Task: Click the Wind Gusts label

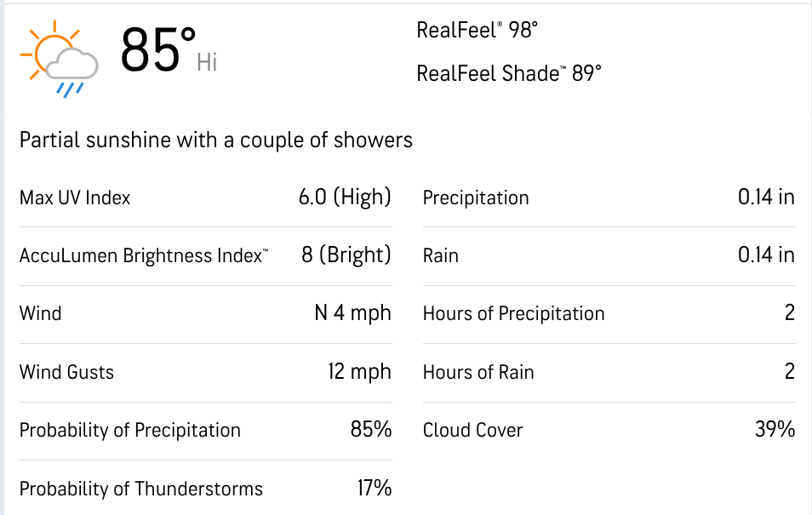Action: coord(66,372)
